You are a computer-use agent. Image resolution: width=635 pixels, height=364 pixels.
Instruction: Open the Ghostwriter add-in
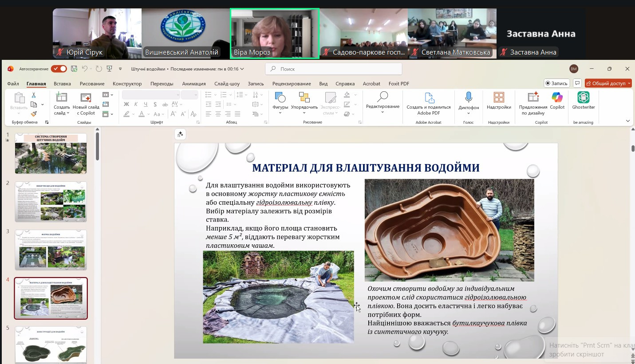tap(583, 98)
